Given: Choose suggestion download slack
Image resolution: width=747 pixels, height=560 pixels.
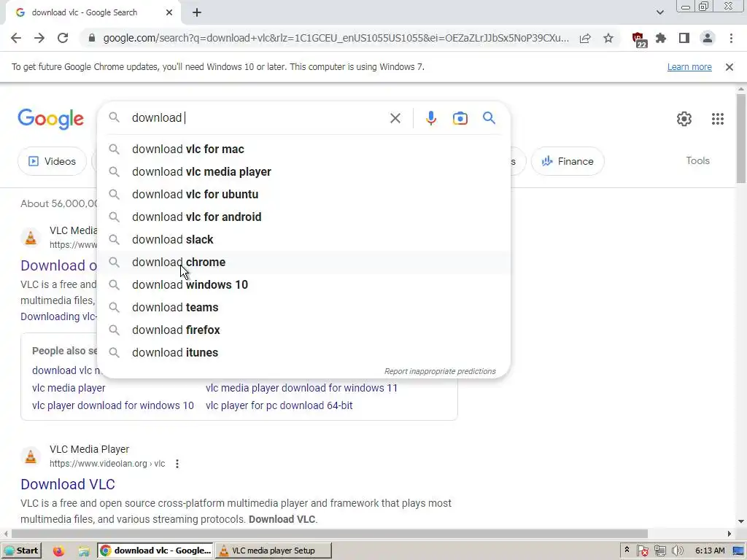Looking at the screenshot, I should [303, 239].
